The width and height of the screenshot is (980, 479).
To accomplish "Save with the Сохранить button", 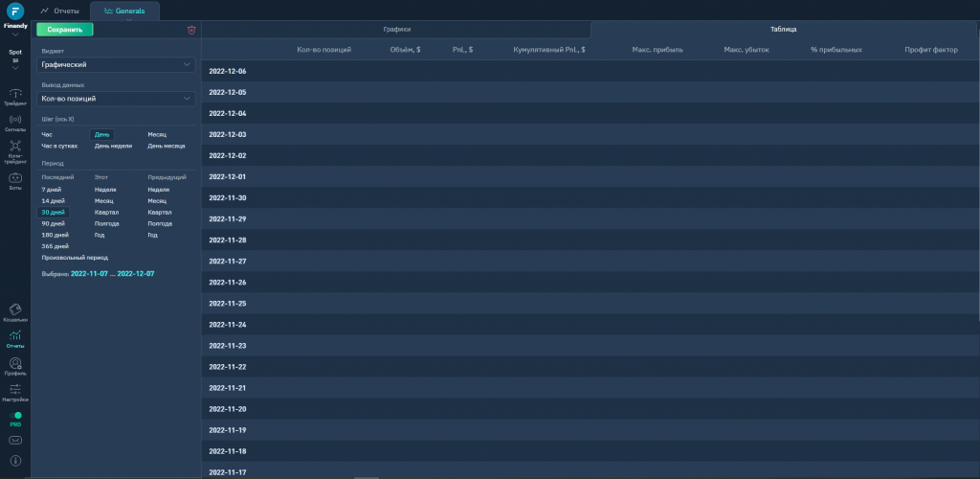I will pyautogui.click(x=64, y=30).
